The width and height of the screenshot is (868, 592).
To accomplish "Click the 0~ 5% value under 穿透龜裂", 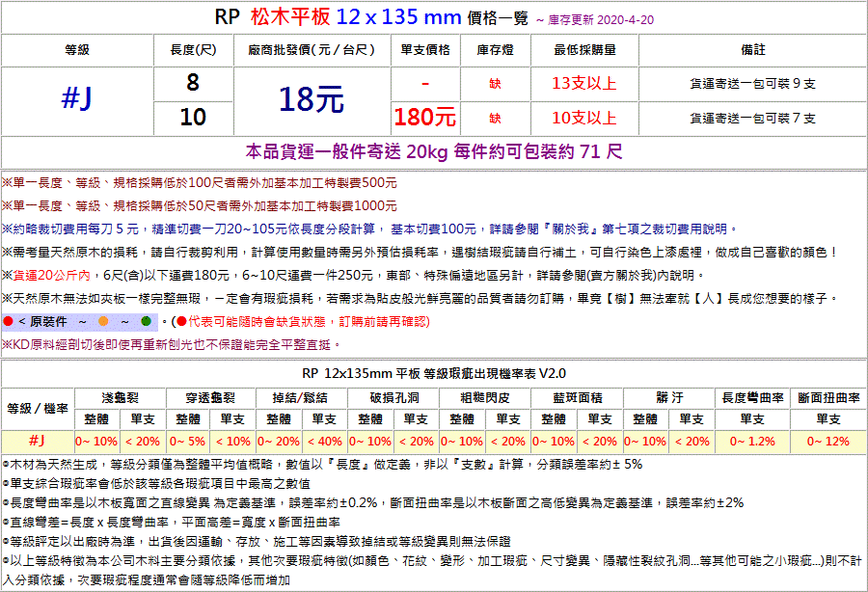I will click(x=187, y=442).
